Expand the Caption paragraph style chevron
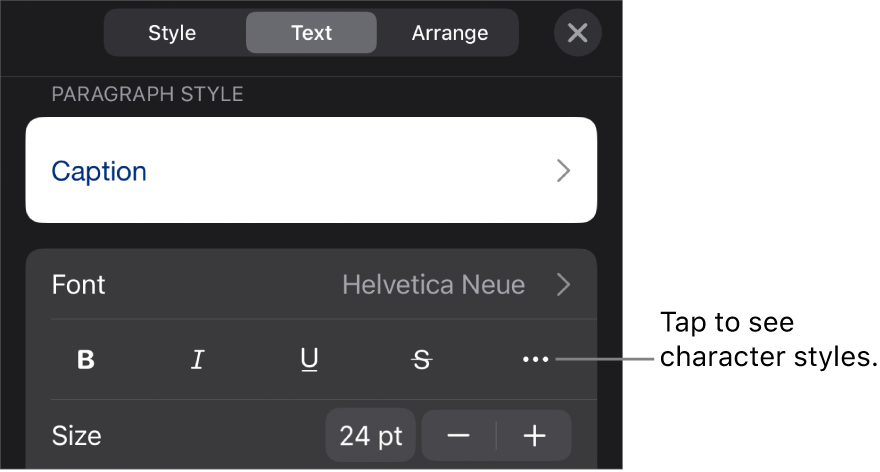The height and width of the screenshot is (472, 880). pos(564,171)
